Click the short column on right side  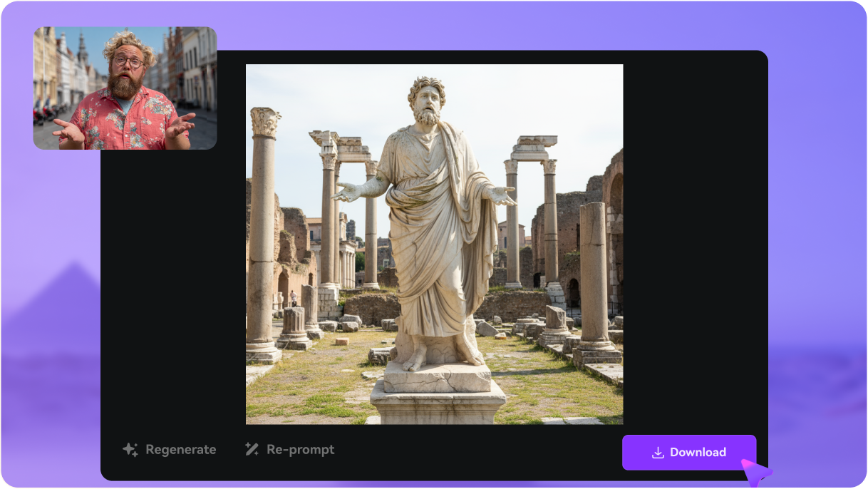[593, 278]
